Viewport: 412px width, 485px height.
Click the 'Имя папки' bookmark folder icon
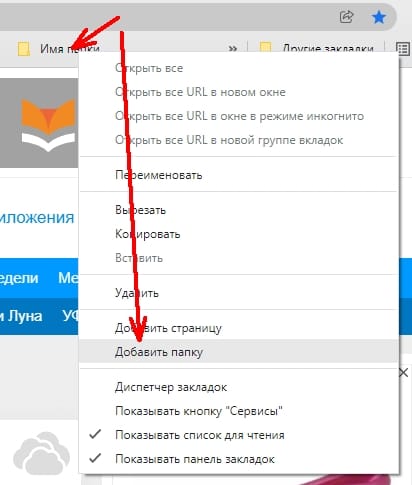click(x=24, y=49)
